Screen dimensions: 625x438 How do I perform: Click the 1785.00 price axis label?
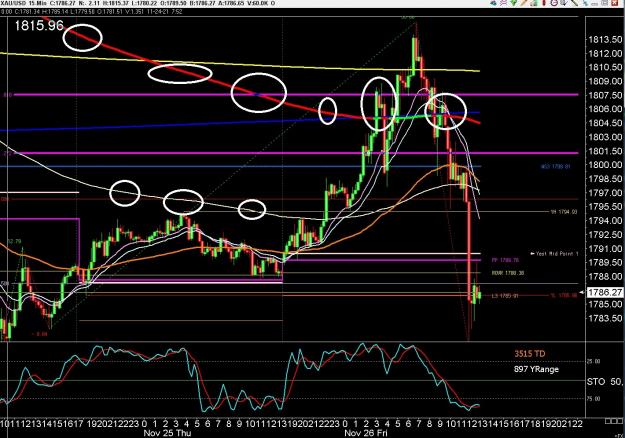(x=605, y=304)
